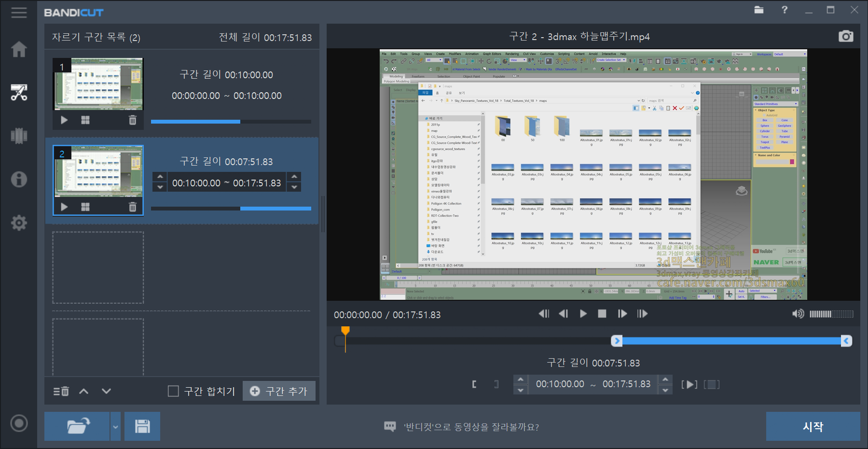Open a video file with folder button

(77, 426)
